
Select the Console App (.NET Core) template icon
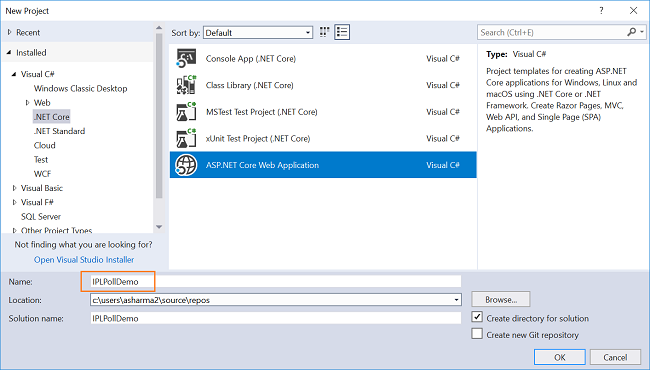point(186,58)
